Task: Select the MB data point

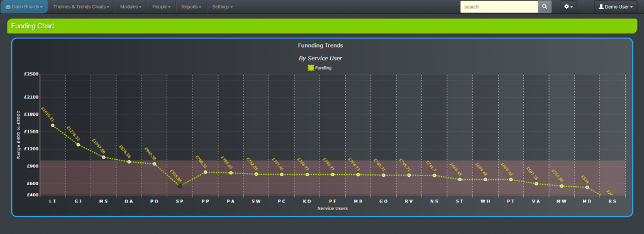Action: tap(358, 174)
